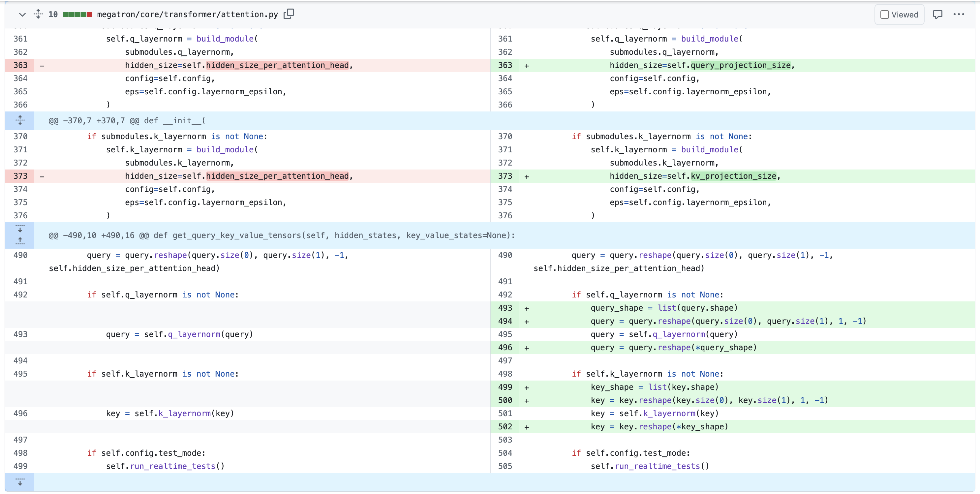Click added line query.reshape(*query_shape)
980x494 pixels.
(673, 348)
